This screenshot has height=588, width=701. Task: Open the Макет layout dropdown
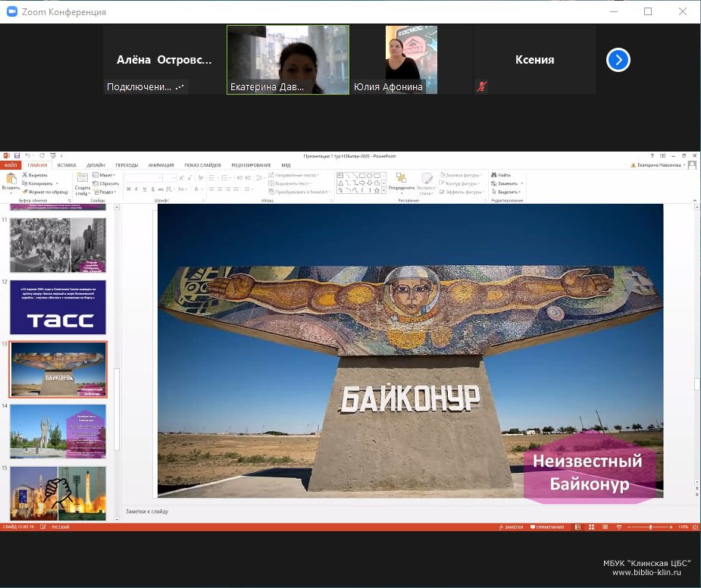pyautogui.click(x=104, y=175)
